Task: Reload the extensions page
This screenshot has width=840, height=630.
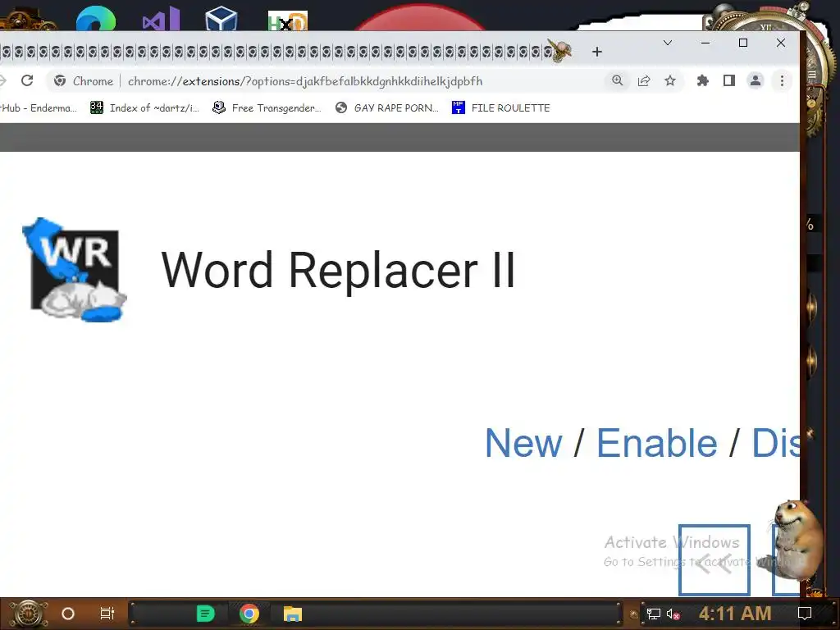Action: tap(27, 81)
